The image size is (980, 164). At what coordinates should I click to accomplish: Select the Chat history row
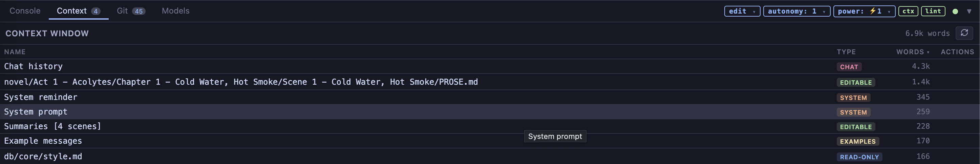tap(34, 66)
